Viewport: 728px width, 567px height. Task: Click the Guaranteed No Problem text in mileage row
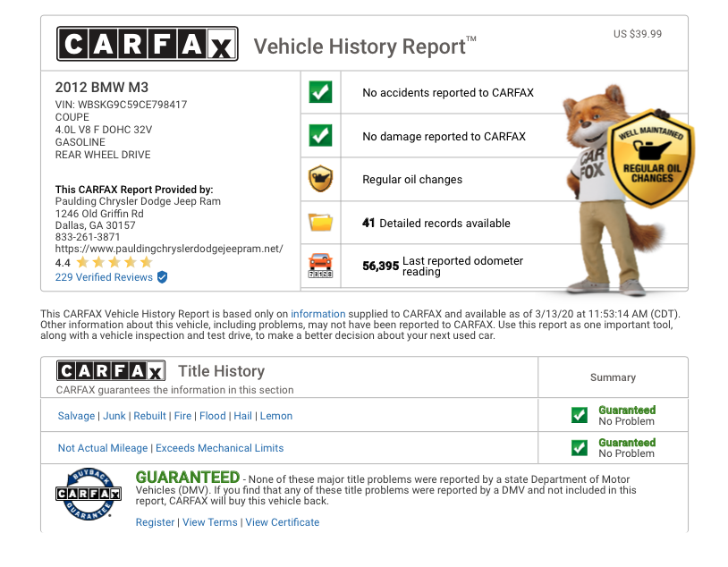(627, 448)
